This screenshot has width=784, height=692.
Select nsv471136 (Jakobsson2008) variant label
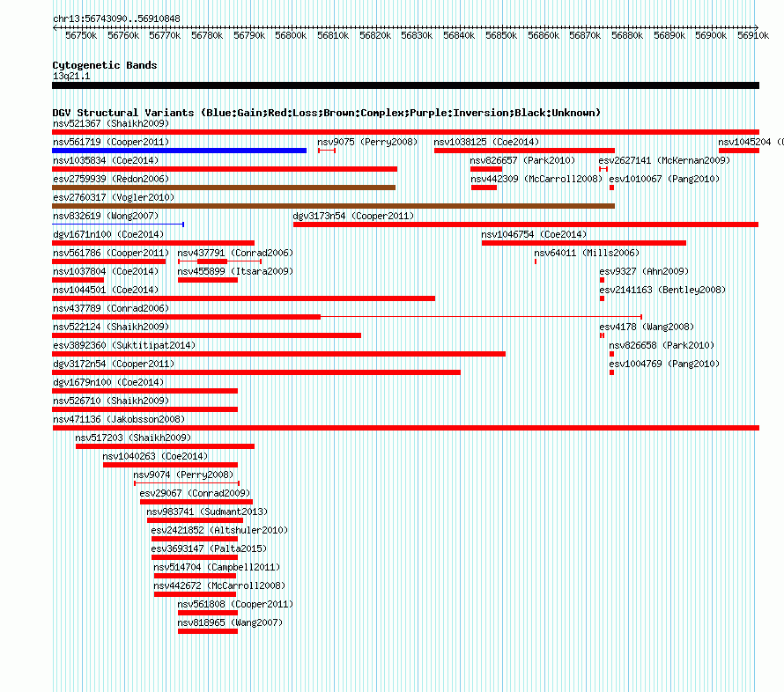119,419
